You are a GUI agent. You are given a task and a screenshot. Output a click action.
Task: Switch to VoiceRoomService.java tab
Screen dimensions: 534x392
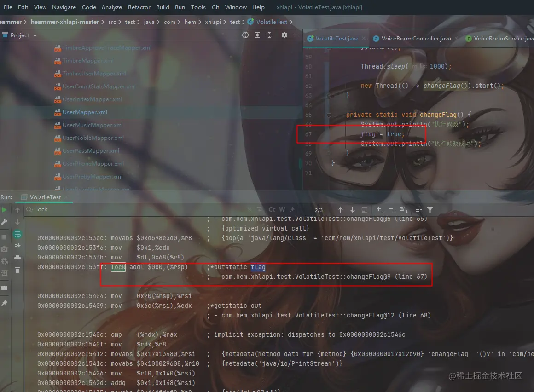[x=500, y=39]
